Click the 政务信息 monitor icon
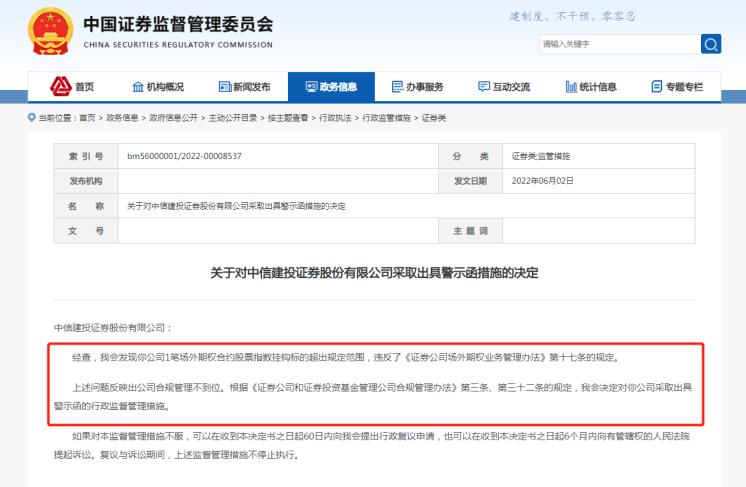The image size is (746, 487). click(311, 87)
